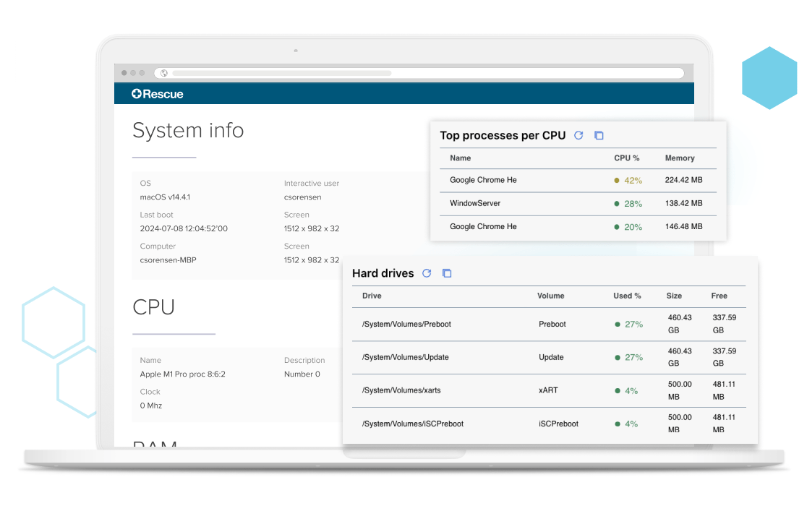Click the CPU section heading

coord(153,307)
